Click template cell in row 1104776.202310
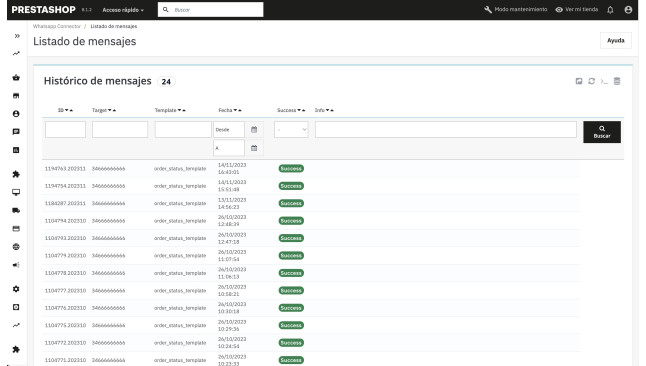Screen dimensions: 646x366 [180, 308]
